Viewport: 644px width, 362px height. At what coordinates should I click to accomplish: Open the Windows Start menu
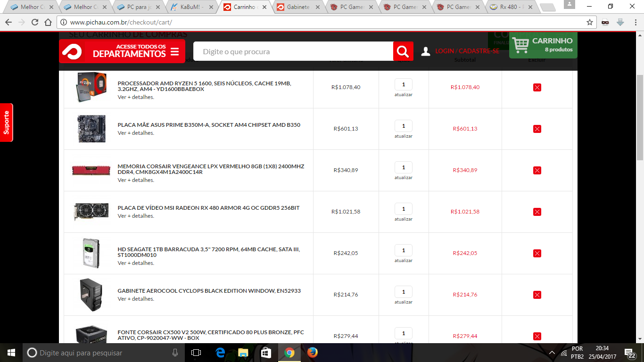11,353
